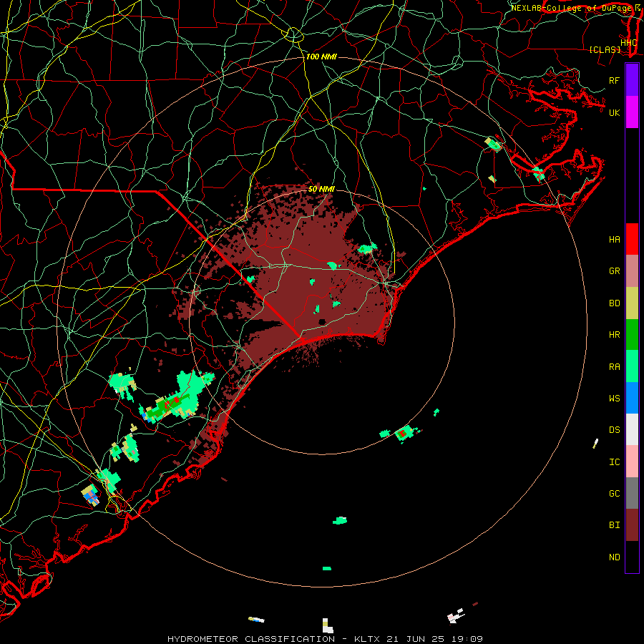Click the BI legend label
The image size is (644, 644).
[615, 525]
